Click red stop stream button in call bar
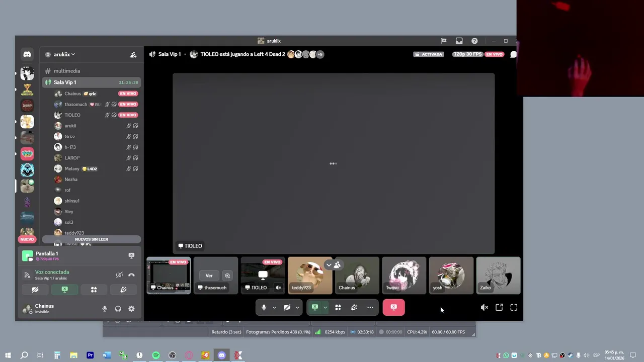Screen dimensions: 644x362 point(393,307)
